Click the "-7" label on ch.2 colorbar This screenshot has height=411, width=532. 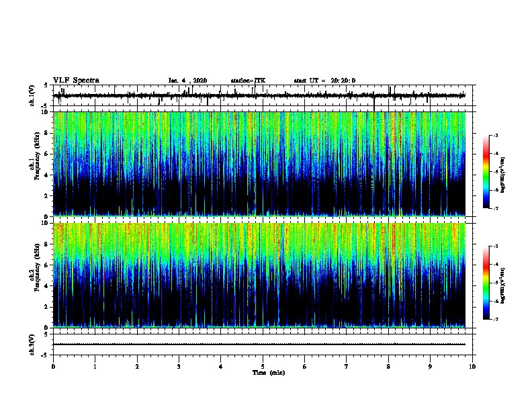tap(496, 319)
